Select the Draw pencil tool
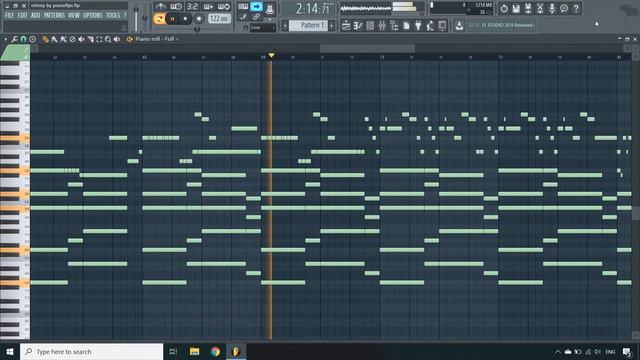The width and height of the screenshot is (640, 360). coord(45,39)
